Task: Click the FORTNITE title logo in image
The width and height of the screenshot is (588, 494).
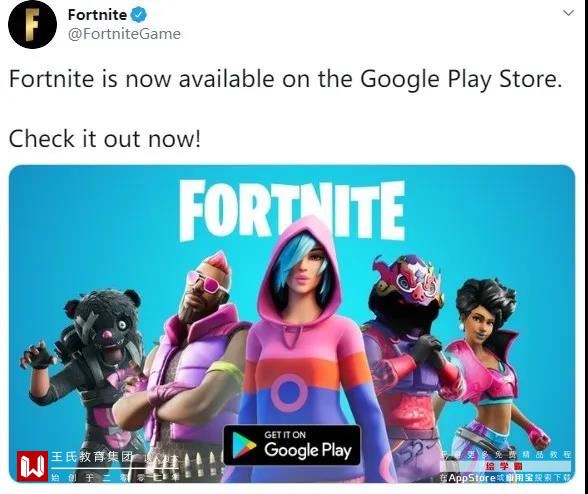Action: (292, 210)
